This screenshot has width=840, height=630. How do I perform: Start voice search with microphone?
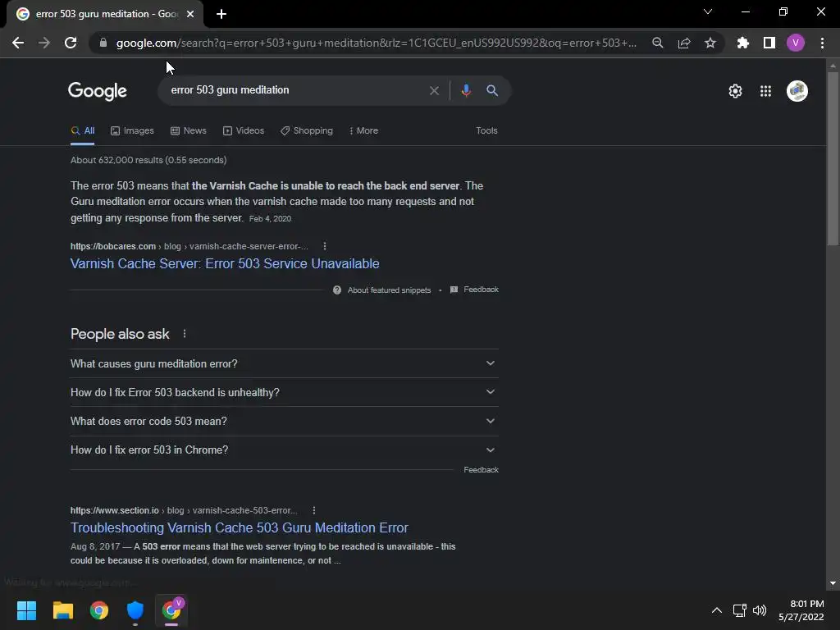(466, 90)
